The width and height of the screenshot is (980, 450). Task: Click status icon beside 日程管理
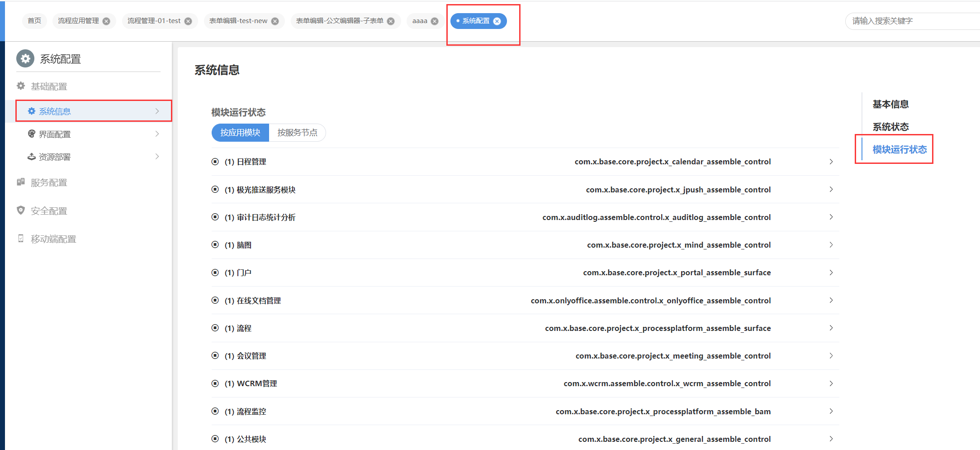[215, 162]
